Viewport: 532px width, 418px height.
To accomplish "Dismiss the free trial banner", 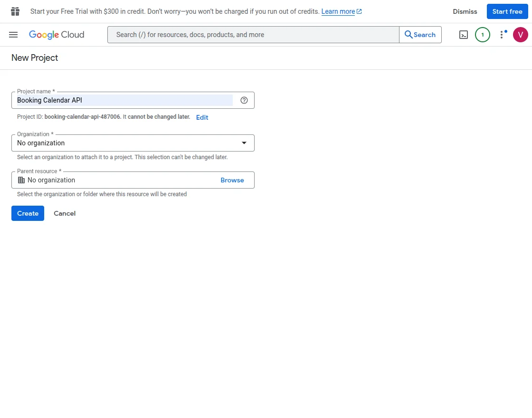I will pos(465,11).
